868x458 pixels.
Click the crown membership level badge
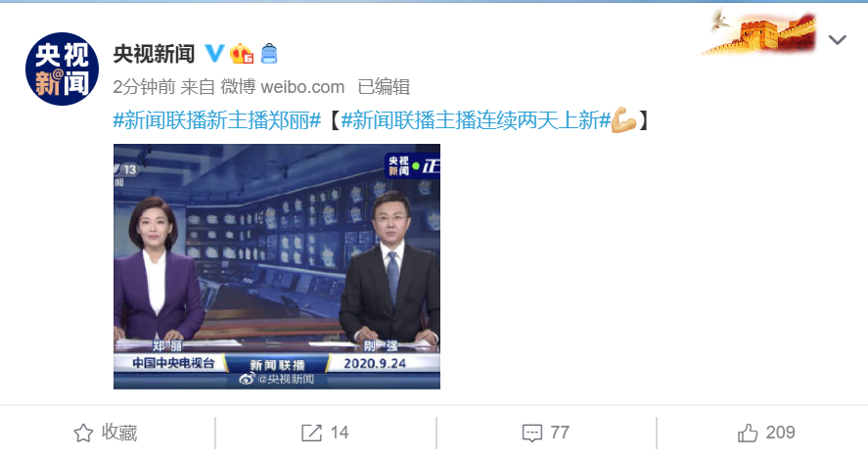(x=242, y=53)
